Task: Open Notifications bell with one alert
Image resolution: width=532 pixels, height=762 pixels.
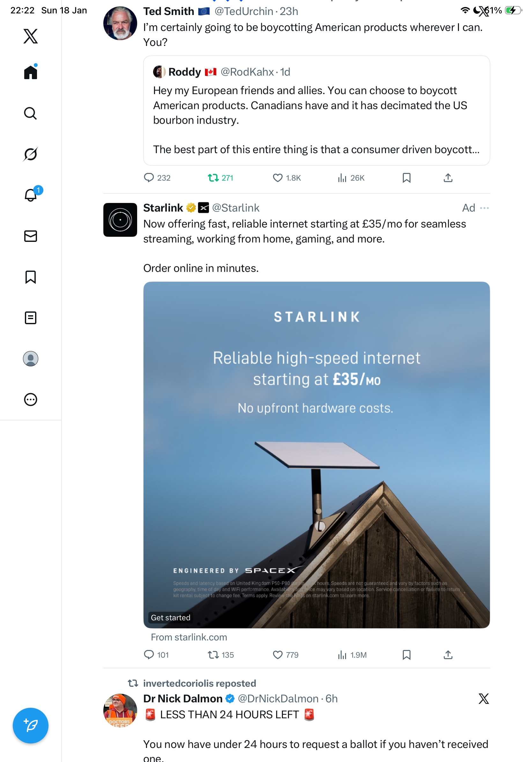Action: [x=31, y=195]
